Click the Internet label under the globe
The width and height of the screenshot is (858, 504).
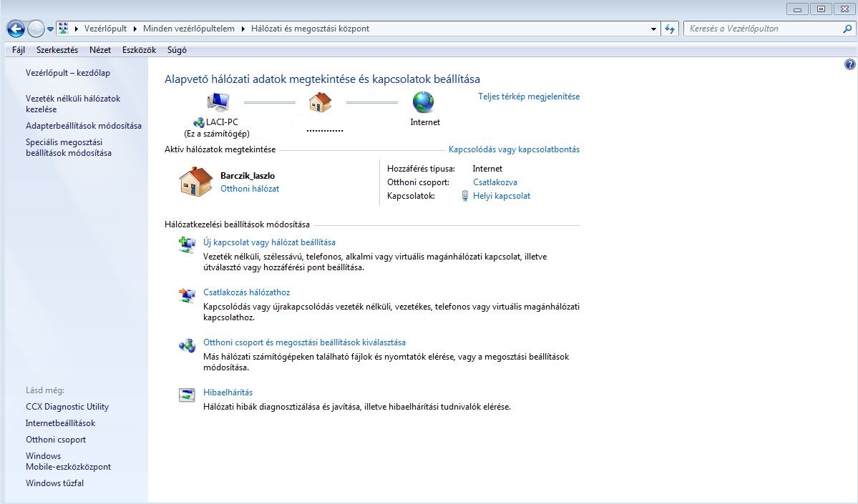tap(425, 122)
